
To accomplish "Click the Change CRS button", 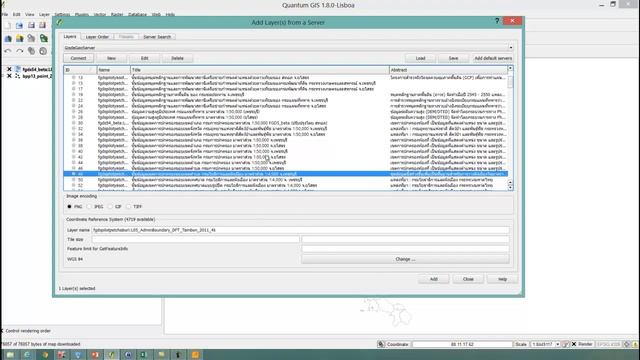I will click(x=405, y=259).
